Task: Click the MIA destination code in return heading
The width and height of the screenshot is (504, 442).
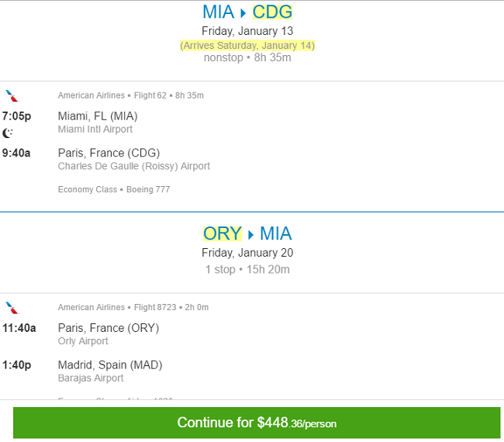Action: click(x=276, y=233)
